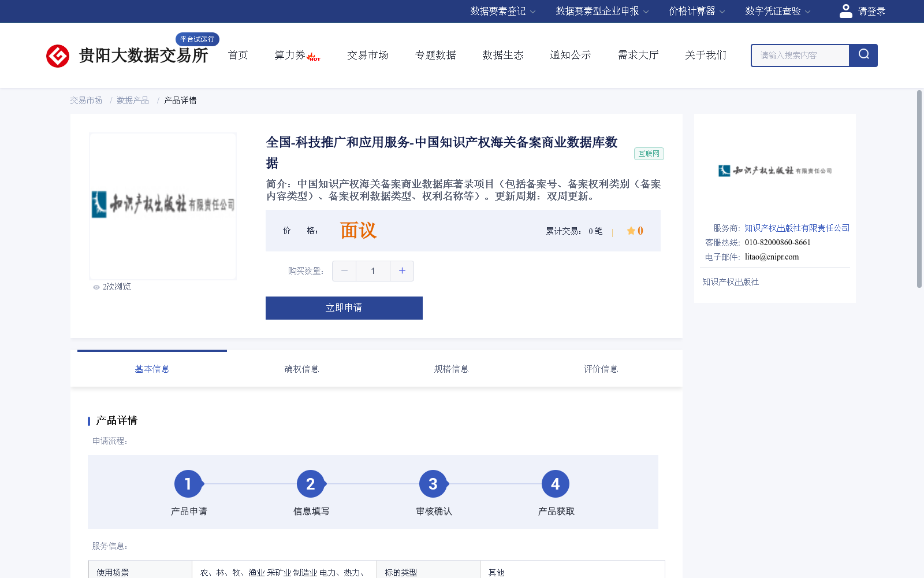Image resolution: width=924 pixels, height=578 pixels.
Task: Click the 产品详情 breadcrumb text
Action: pos(180,101)
